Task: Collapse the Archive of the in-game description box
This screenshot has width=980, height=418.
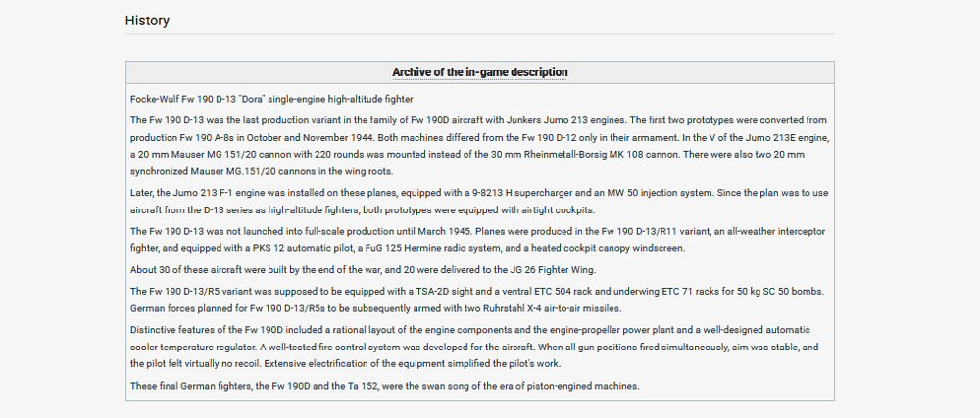Action: (479, 72)
